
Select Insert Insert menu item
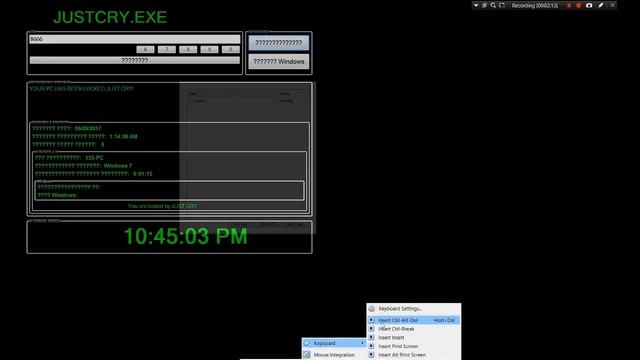coord(414,338)
